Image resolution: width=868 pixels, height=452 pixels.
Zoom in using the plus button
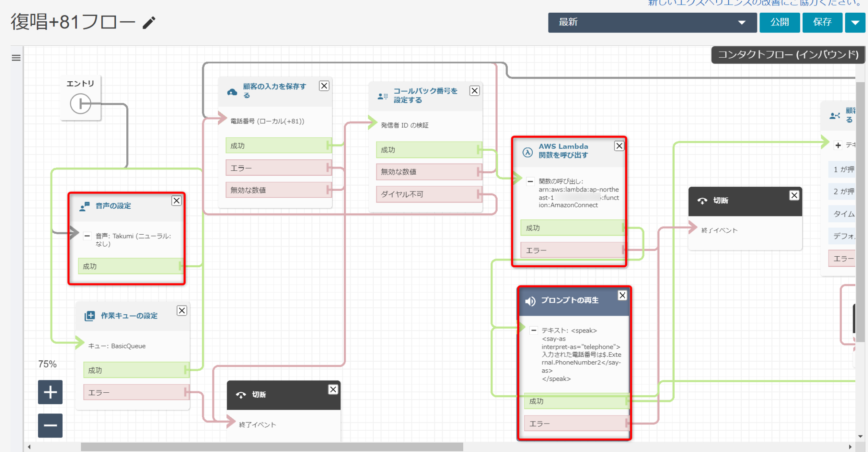[x=50, y=392]
